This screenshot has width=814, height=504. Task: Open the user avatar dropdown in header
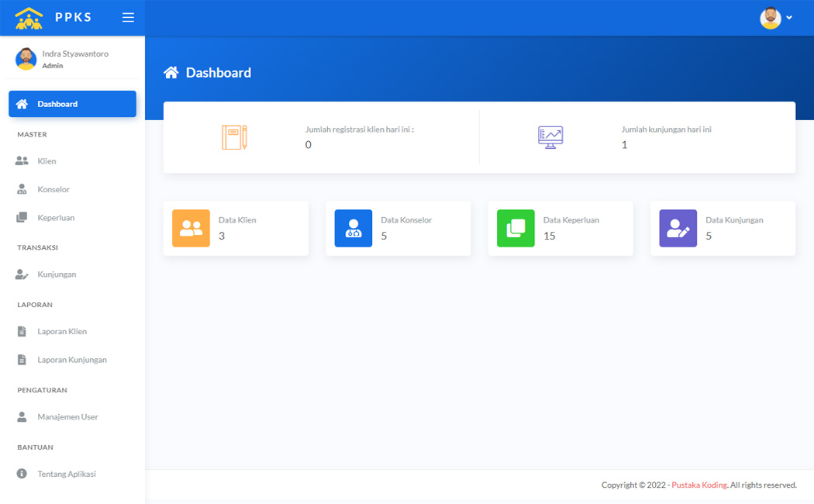[x=776, y=18]
